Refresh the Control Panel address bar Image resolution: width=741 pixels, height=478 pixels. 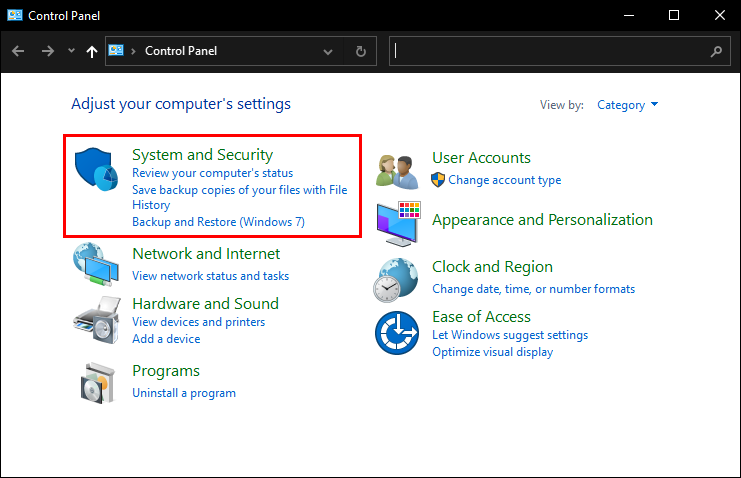(x=360, y=51)
